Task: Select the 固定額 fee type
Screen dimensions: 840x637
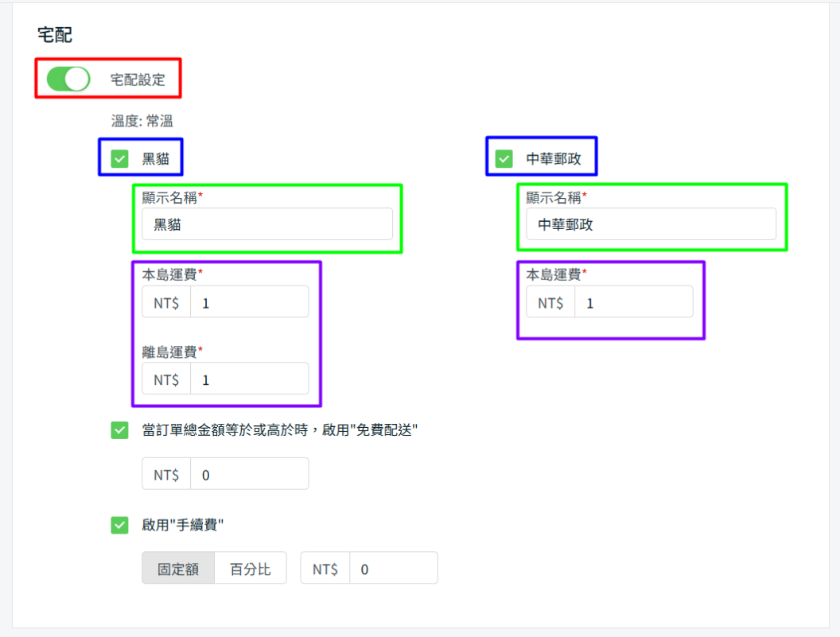Action: pos(178,569)
